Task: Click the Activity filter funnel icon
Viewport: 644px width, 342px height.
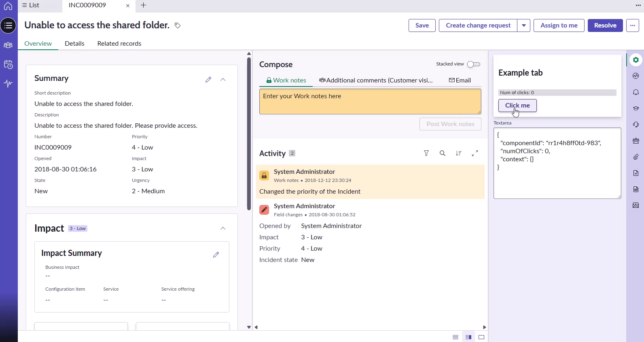Action: 426,153
